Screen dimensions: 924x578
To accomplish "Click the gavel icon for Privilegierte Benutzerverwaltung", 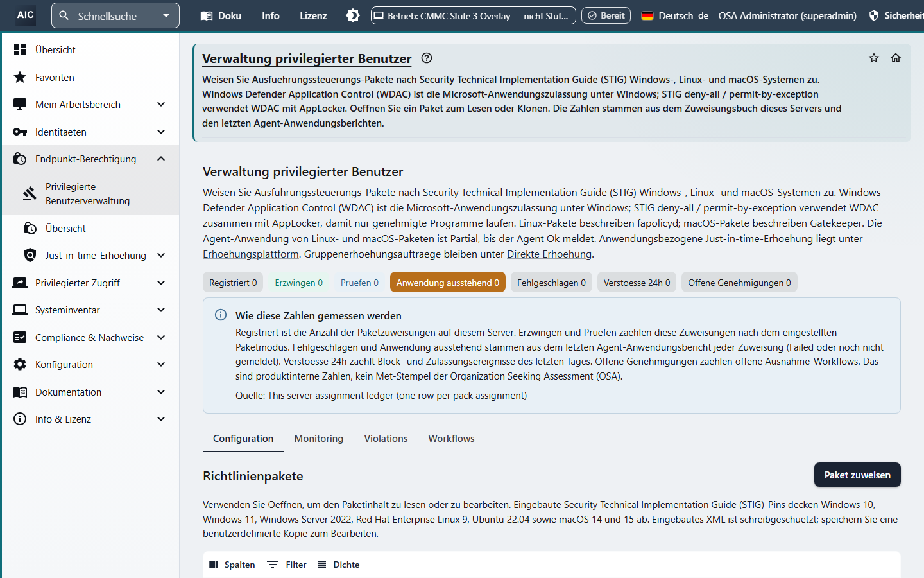I will [x=30, y=193].
